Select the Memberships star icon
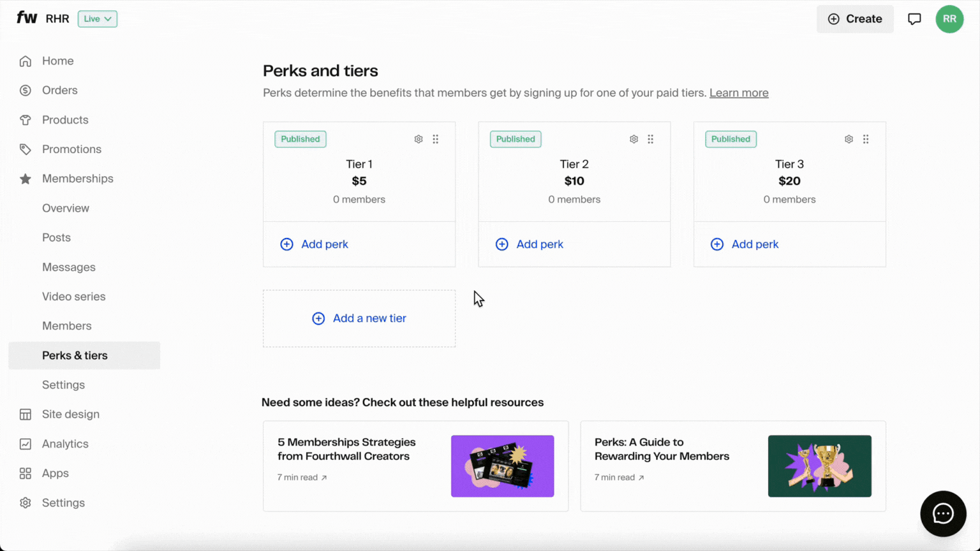The width and height of the screenshot is (980, 551). tap(26, 179)
